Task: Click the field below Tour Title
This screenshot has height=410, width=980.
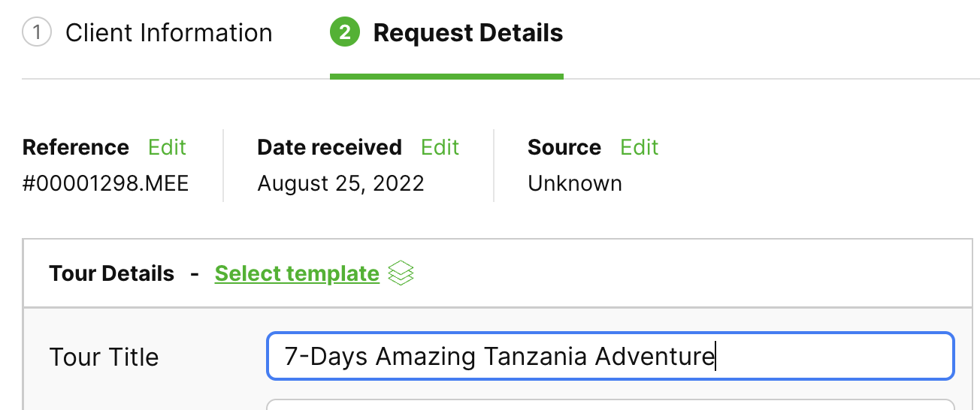Action: tap(609, 405)
